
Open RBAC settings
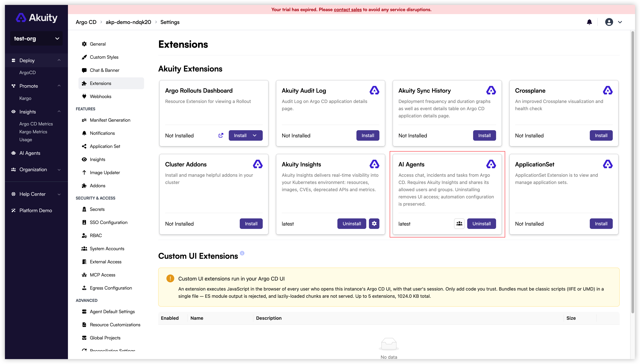111,235
